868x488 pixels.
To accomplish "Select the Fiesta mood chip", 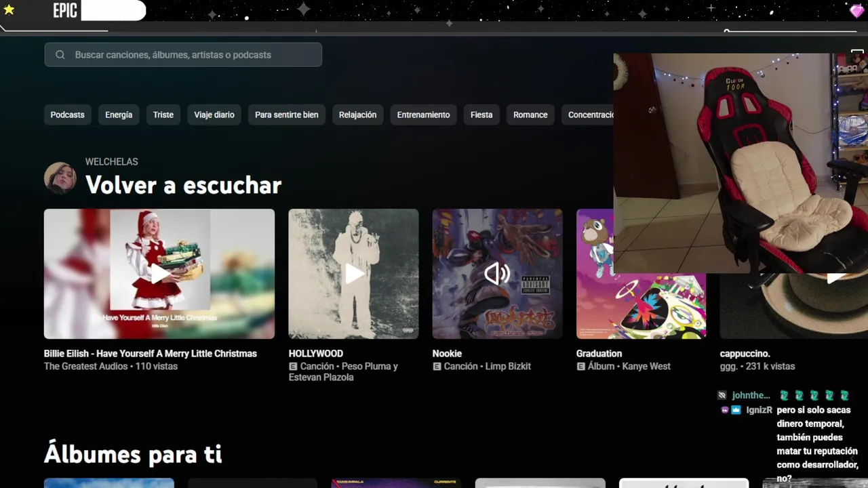I will coord(481,115).
